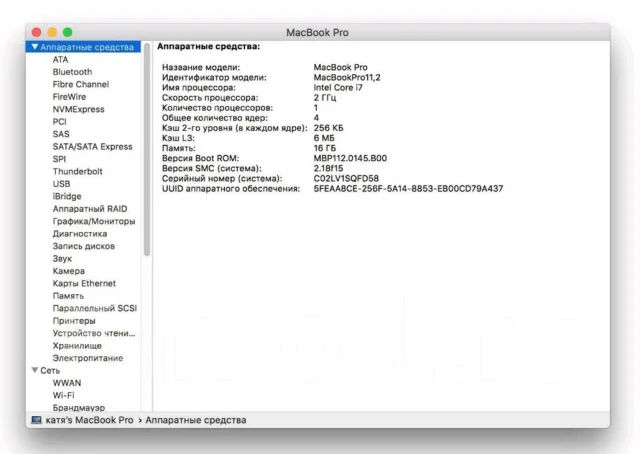This screenshot has width=640, height=454.
Task: Click model identifier MacBookPro11,2
Action: click(347, 78)
